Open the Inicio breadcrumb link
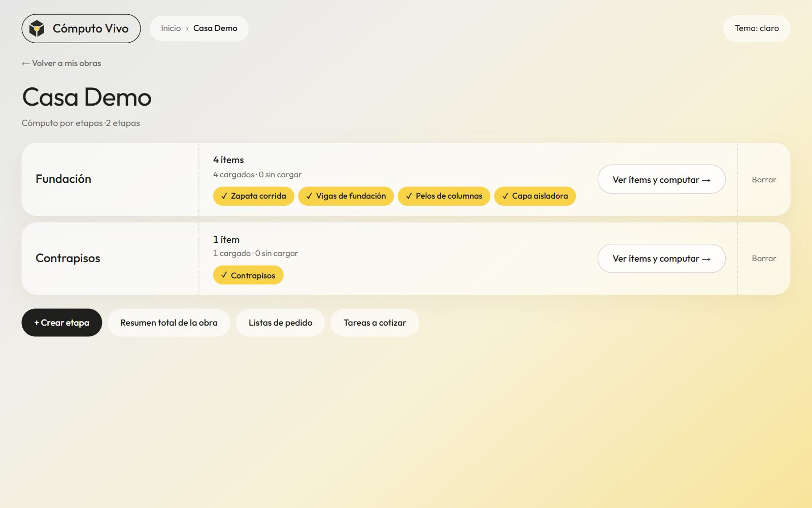 [x=171, y=28]
